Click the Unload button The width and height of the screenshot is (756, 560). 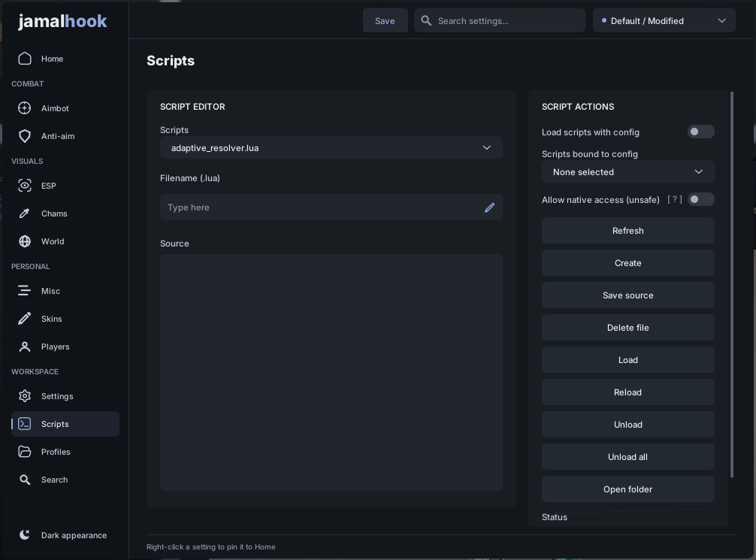(x=627, y=425)
